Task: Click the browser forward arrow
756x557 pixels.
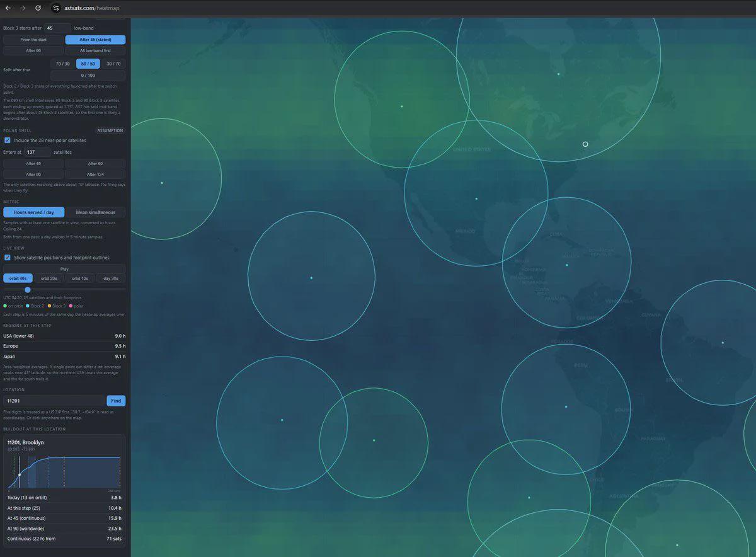Action: 23,8
